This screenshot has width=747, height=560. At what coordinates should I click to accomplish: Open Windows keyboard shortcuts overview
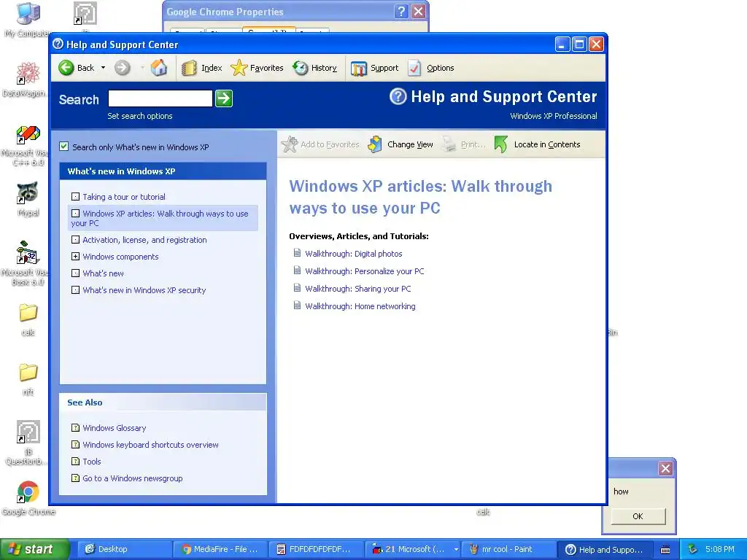coord(150,445)
